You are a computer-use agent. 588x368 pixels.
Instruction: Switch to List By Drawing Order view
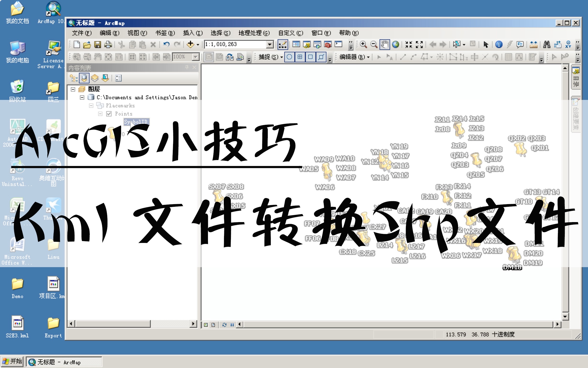click(74, 78)
